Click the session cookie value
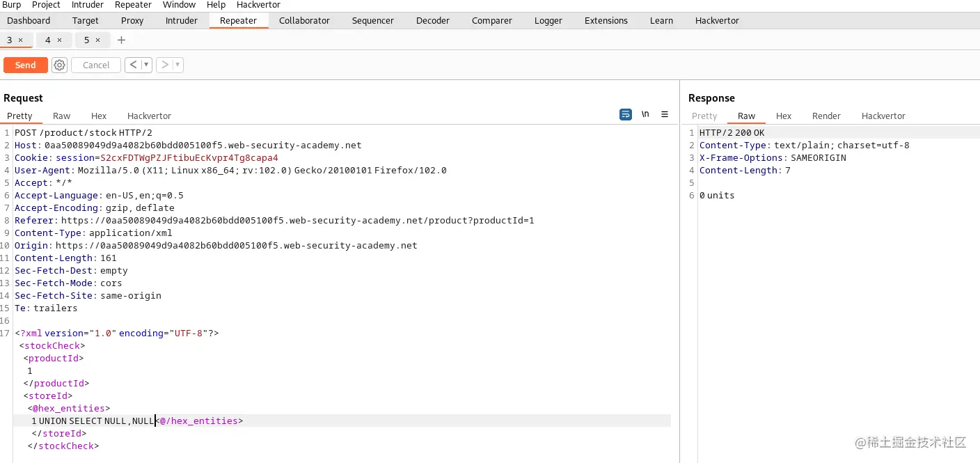Image resolution: width=980 pixels, height=463 pixels. click(x=189, y=158)
